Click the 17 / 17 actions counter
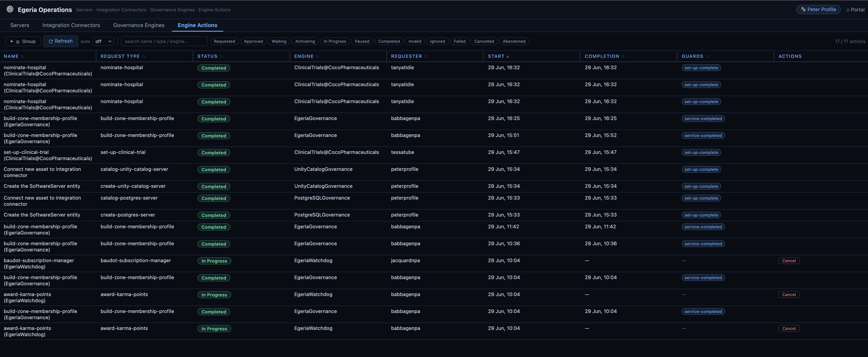Screen dimensions: 868x357 tap(850, 42)
